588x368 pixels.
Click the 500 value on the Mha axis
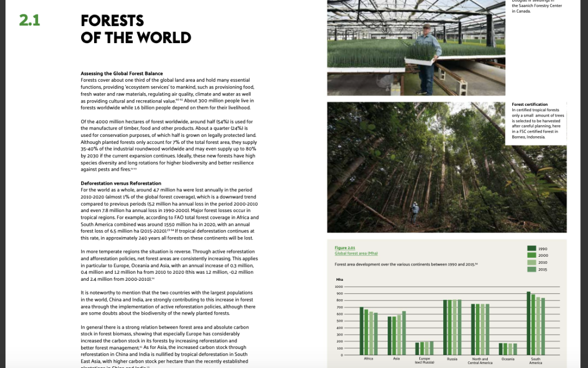(340, 321)
